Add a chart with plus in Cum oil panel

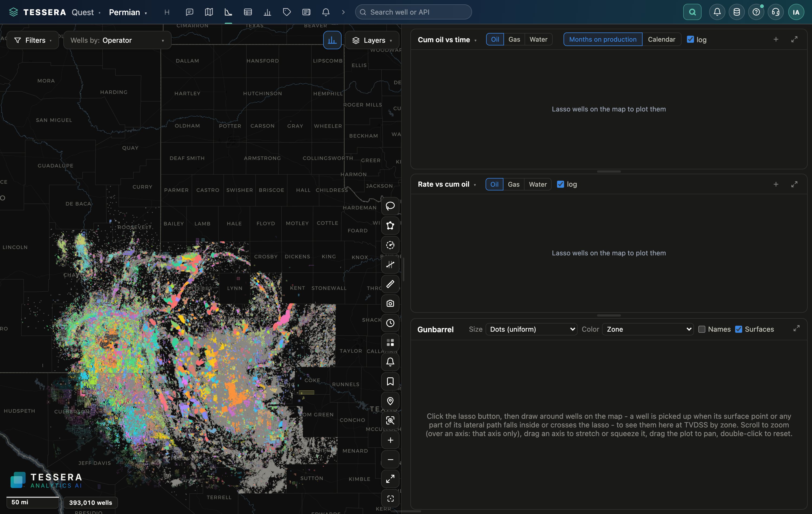click(x=775, y=39)
